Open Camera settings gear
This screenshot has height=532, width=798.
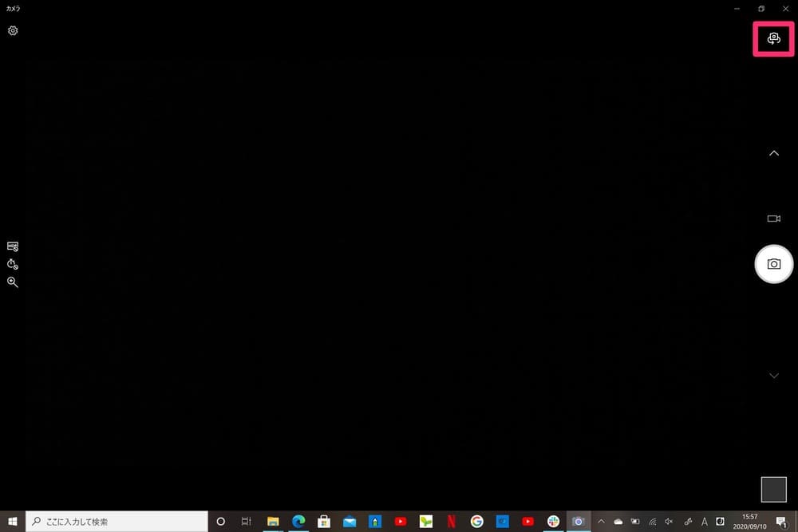click(13, 31)
